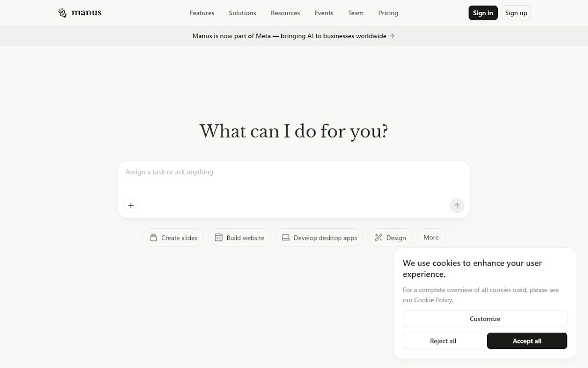Expand the More suggestions chip
This screenshot has height=368, width=588.
pyautogui.click(x=431, y=237)
